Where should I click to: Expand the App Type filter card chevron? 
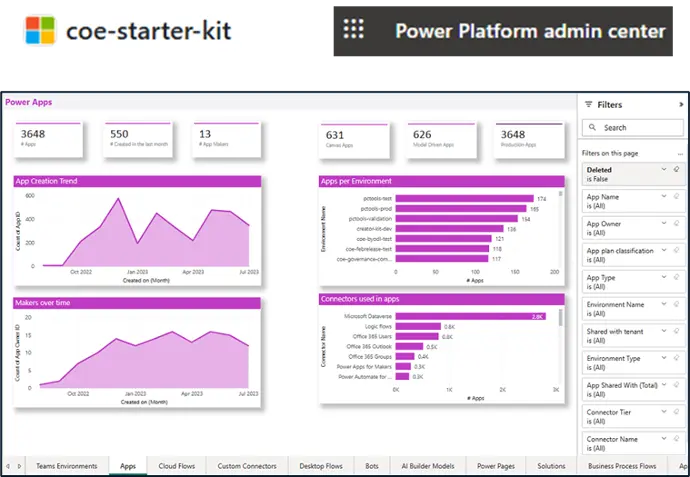(664, 277)
